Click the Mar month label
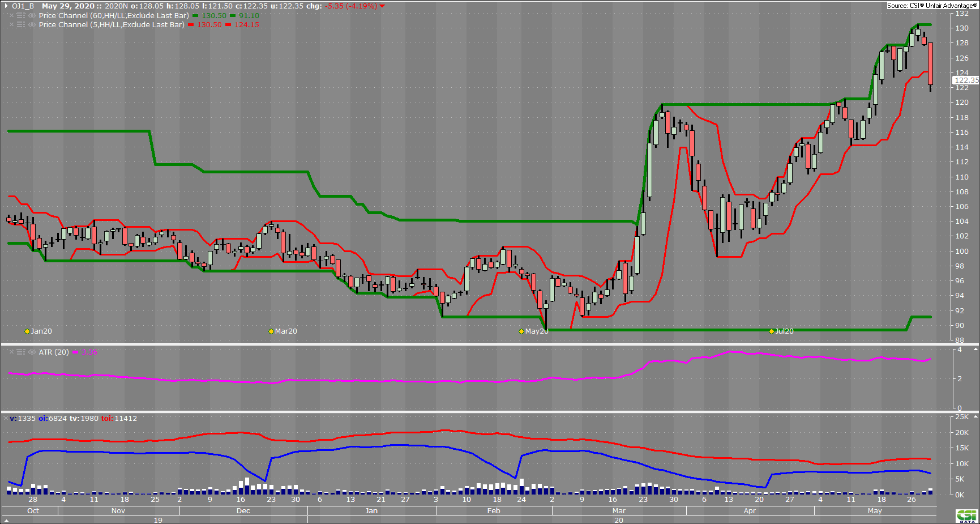This screenshot has width=980, height=524. tap(619, 511)
